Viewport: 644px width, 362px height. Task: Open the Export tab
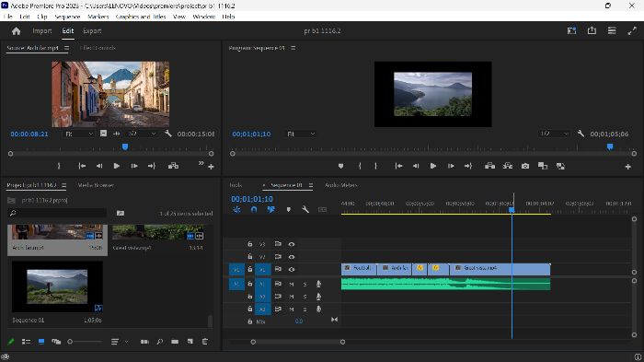click(92, 30)
